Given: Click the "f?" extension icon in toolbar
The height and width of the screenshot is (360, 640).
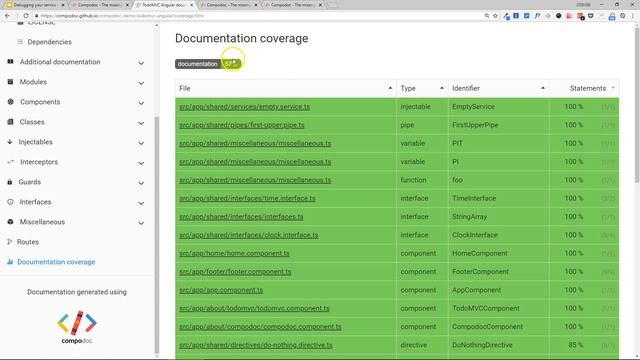Looking at the screenshot, I should [537, 16].
